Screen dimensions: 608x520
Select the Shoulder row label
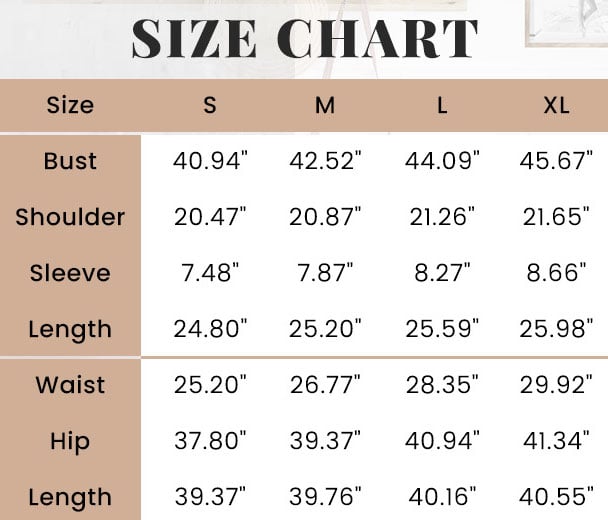tap(70, 217)
